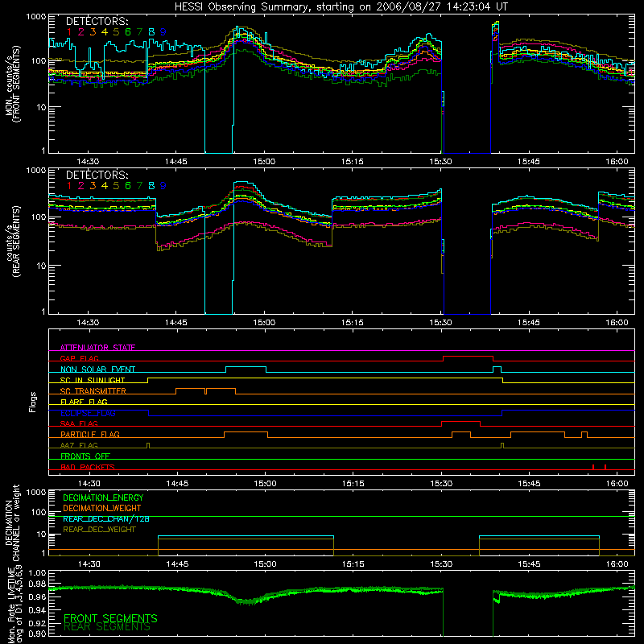Select the ATTENUATOR_STATE flag label

(x=97, y=348)
